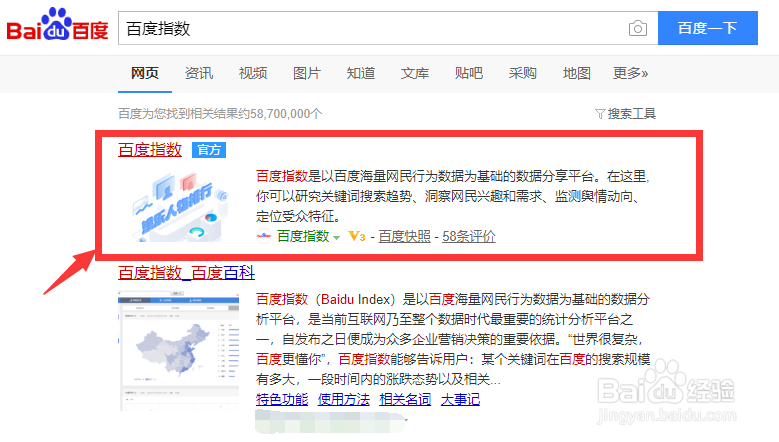This screenshot has width=779, height=442.
Task: Click the V3 credibility badge
Action: click(x=357, y=236)
